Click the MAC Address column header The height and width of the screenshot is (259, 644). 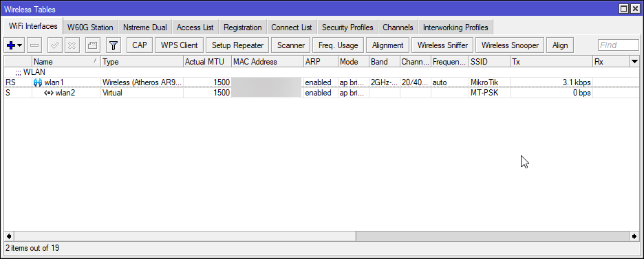(x=268, y=62)
